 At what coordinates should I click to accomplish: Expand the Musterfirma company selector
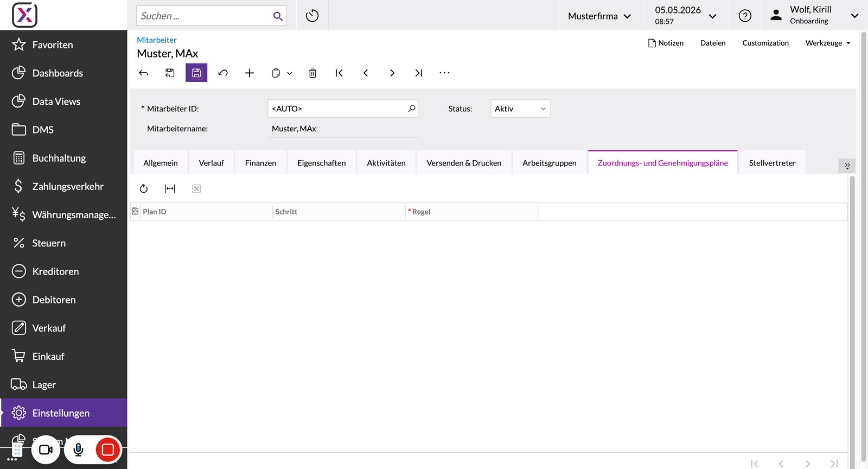coord(599,16)
